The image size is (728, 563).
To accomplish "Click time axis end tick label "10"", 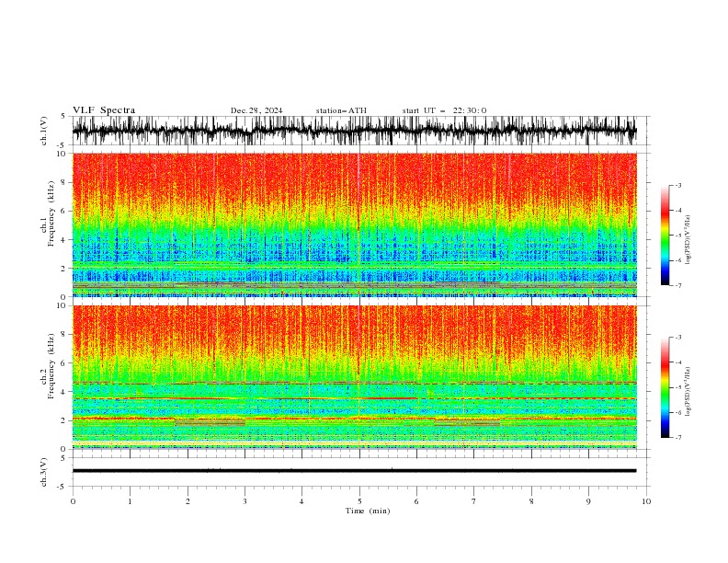I will (646, 501).
